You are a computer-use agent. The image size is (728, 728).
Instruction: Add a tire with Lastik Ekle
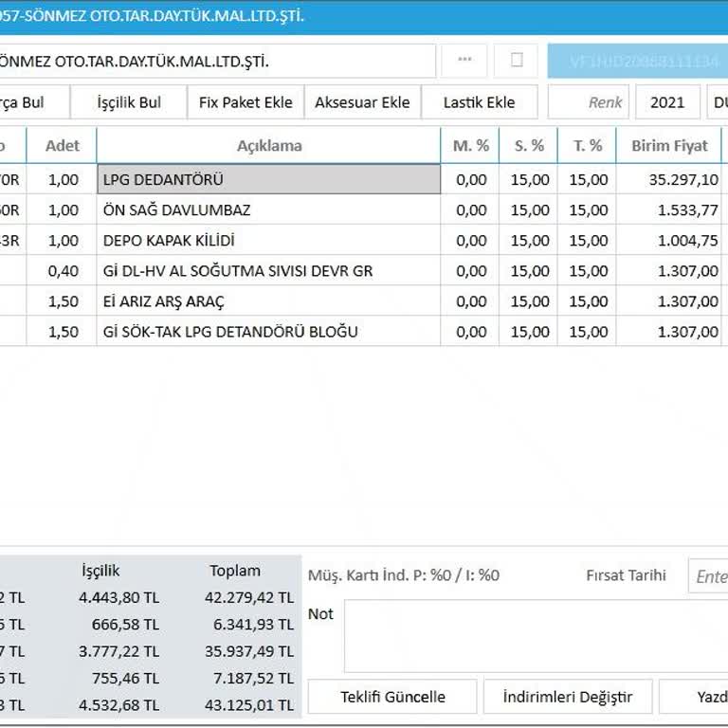pos(479,102)
